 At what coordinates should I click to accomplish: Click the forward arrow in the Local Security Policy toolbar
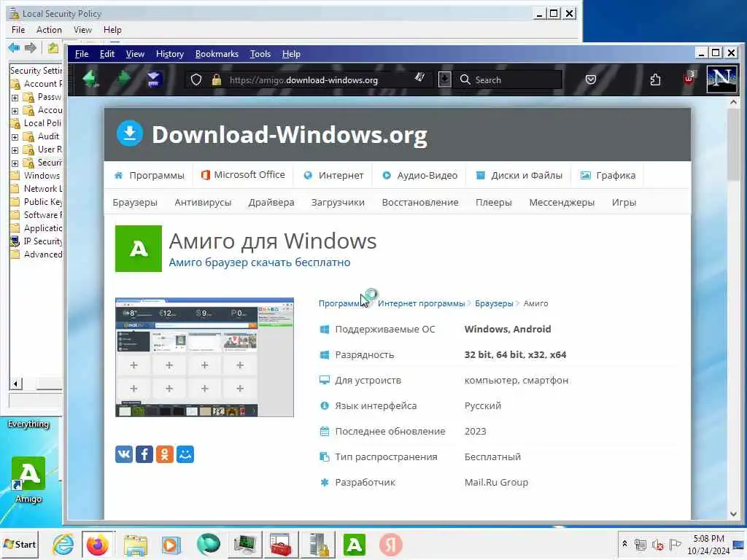click(x=31, y=47)
